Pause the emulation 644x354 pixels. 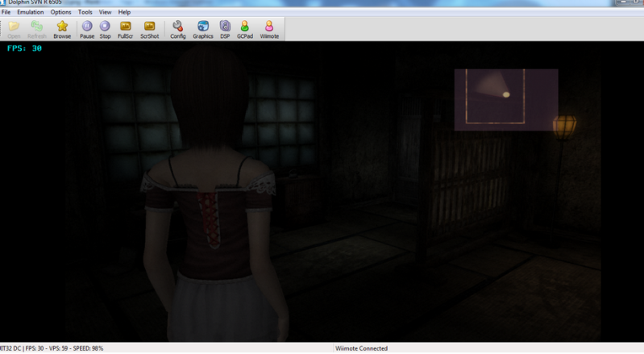pyautogui.click(x=87, y=29)
